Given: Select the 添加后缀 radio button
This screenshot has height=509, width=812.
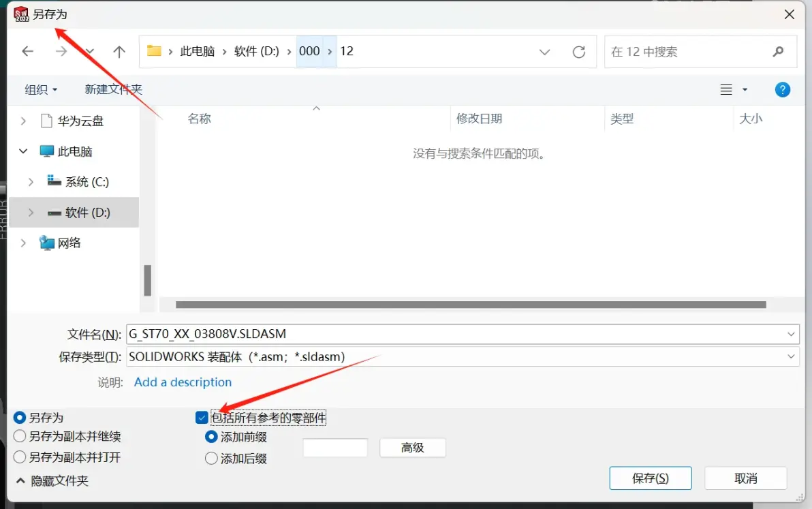Looking at the screenshot, I should (x=211, y=459).
